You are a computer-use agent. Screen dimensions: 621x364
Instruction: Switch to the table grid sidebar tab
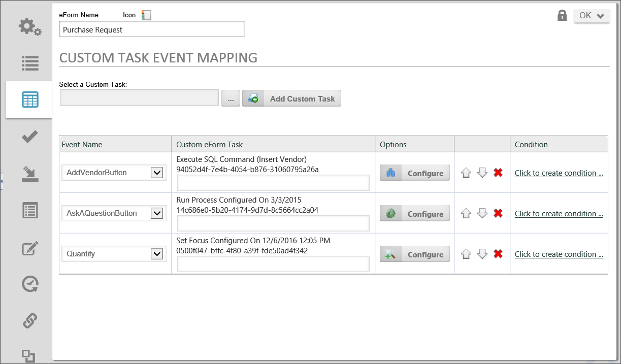pyautogui.click(x=30, y=100)
